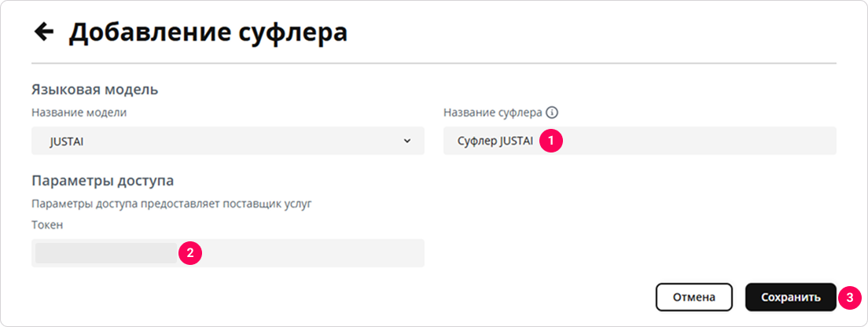Focus the Суфлер JUSTAI name field
868x327 pixels.
pyautogui.click(x=640, y=141)
